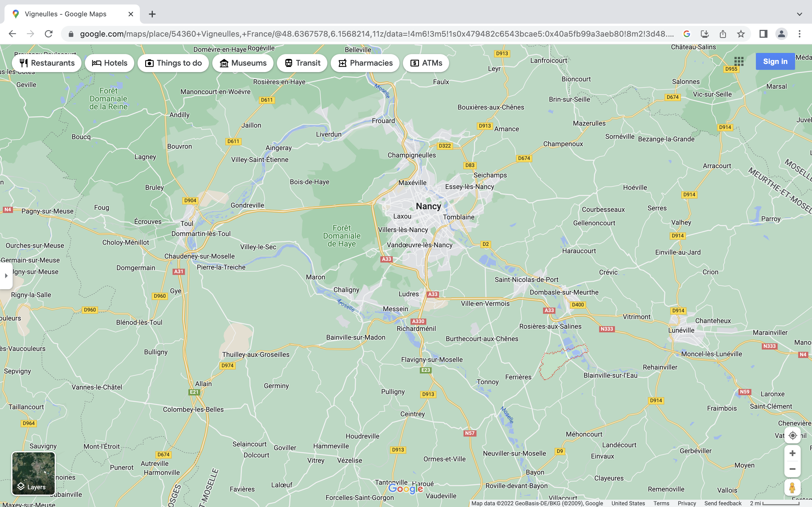Viewport: 812px width, 507px height.
Task: Click the Pegman Street View icon
Action: (792, 488)
